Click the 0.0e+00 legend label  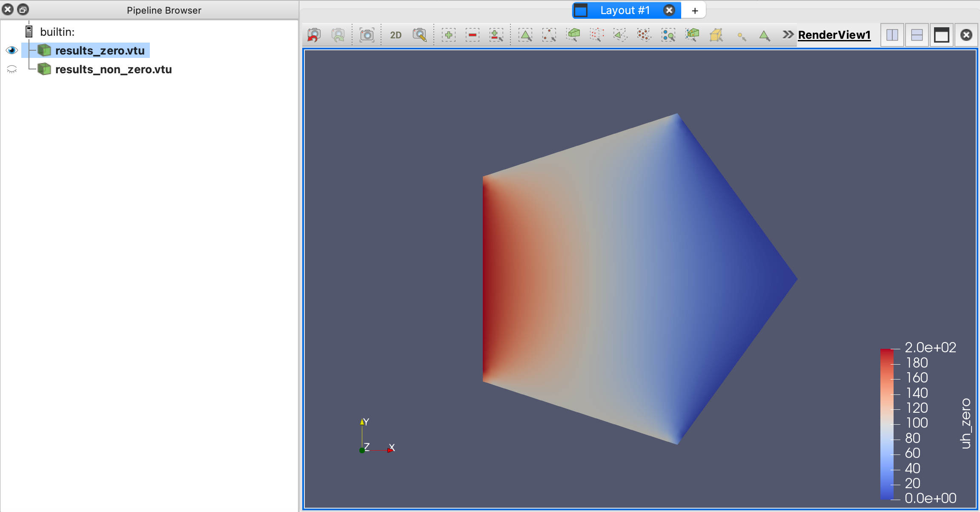pos(931,498)
